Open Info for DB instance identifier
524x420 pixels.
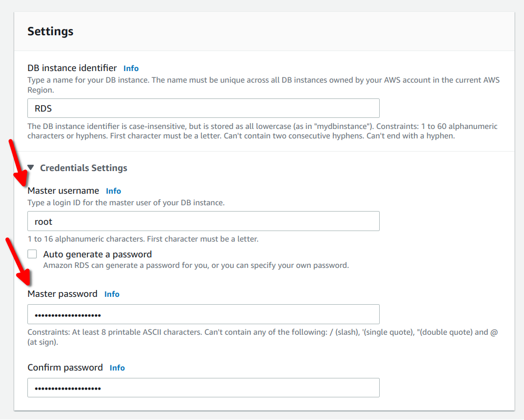point(131,68)
